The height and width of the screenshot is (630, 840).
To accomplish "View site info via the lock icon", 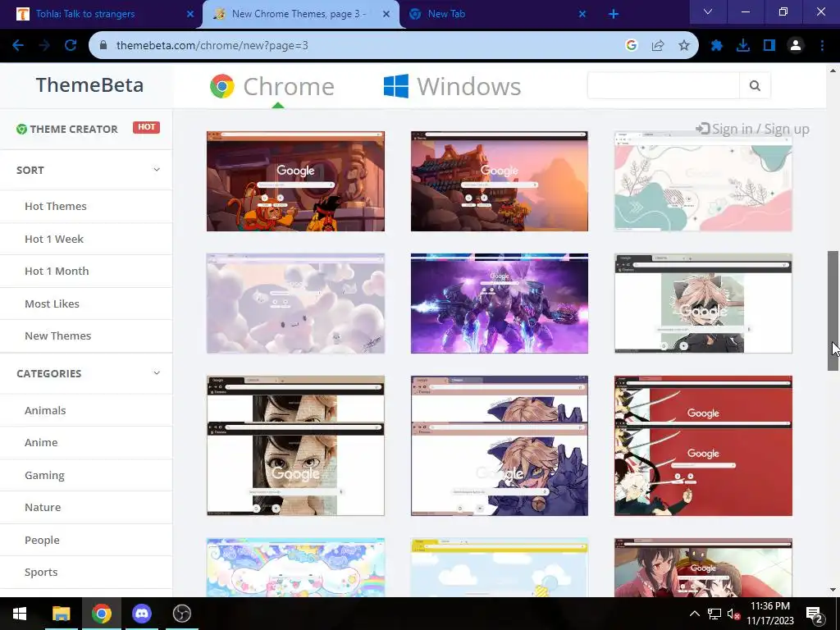I will (x=103, y=46).
